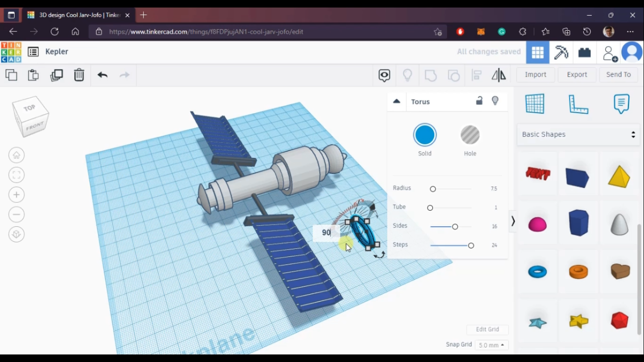Open the view notes eye icon
The image size is (644, 362).
pos(384,75)
